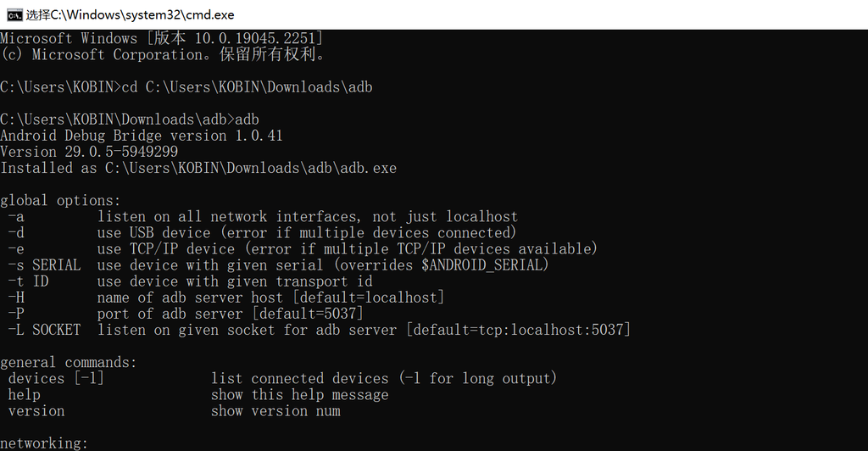Click the networking heading at the bottom
This screenshot has width=868, height=451.
coord(44,443)
